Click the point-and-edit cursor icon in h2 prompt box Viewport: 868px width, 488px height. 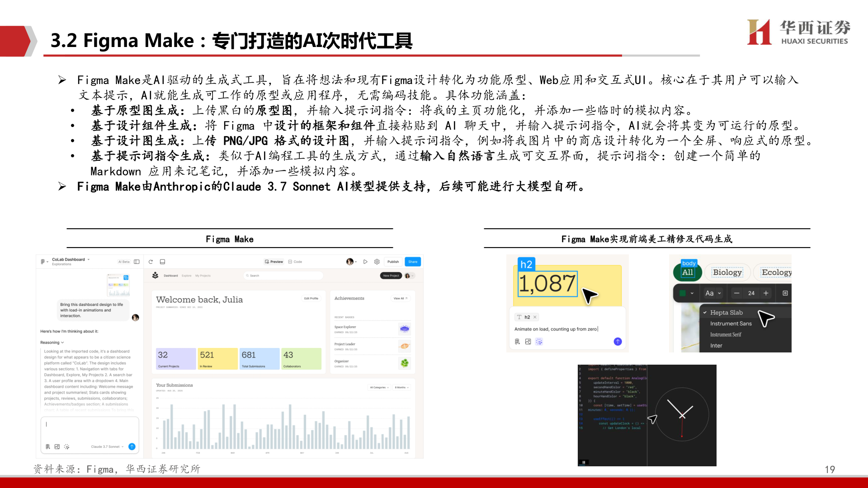pyautogui.click(x=539, y=342)
